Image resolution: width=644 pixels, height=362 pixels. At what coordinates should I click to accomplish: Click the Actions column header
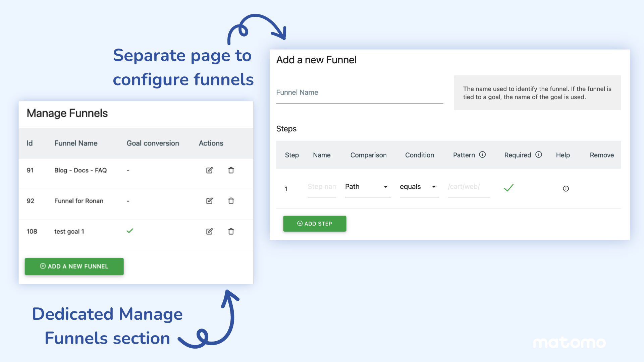tap(211, 143)
